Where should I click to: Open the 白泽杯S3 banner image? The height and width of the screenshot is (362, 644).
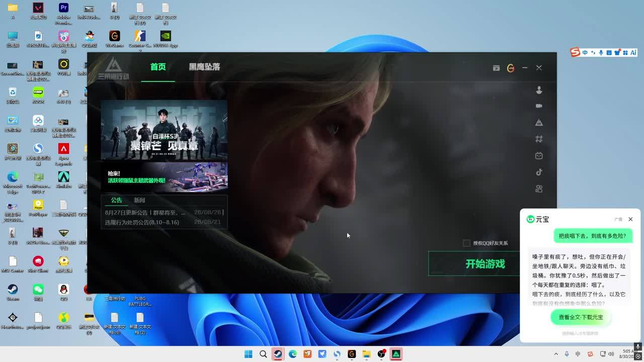[x=164, y=130]
